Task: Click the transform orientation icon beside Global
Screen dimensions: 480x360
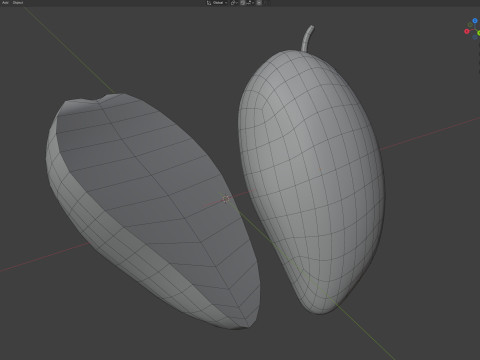Action: (209, 3)
